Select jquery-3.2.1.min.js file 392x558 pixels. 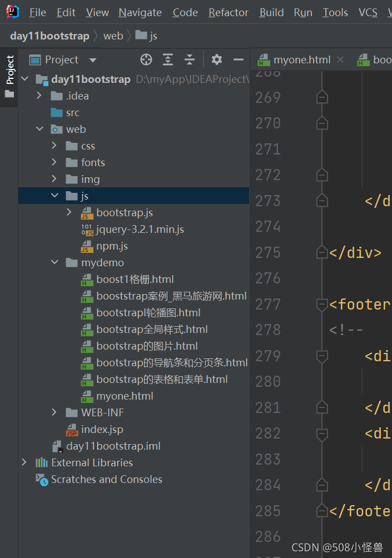point(140,229)
